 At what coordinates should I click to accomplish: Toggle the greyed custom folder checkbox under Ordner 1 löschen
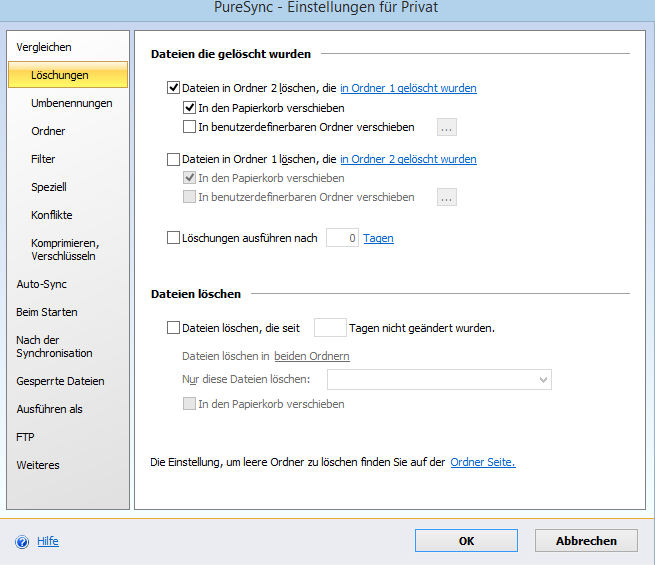[x=189, y=197]
